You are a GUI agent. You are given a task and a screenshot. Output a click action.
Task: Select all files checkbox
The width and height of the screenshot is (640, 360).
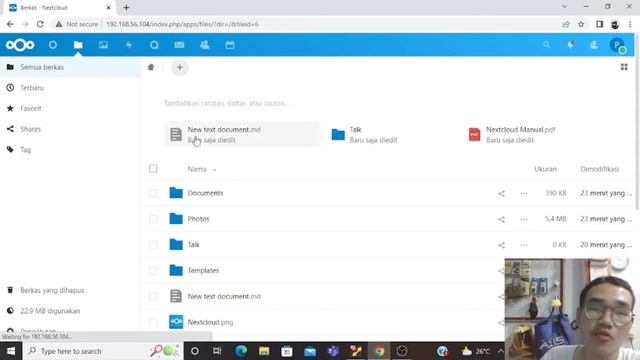point(153,169)
